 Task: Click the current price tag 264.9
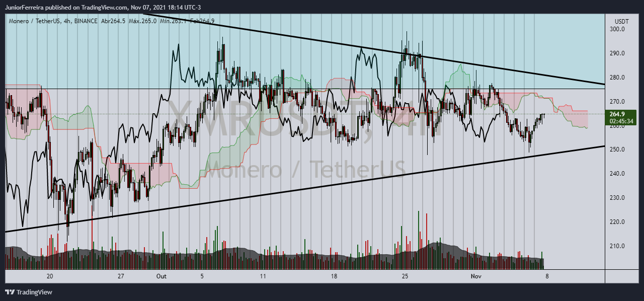coord(617,114)
